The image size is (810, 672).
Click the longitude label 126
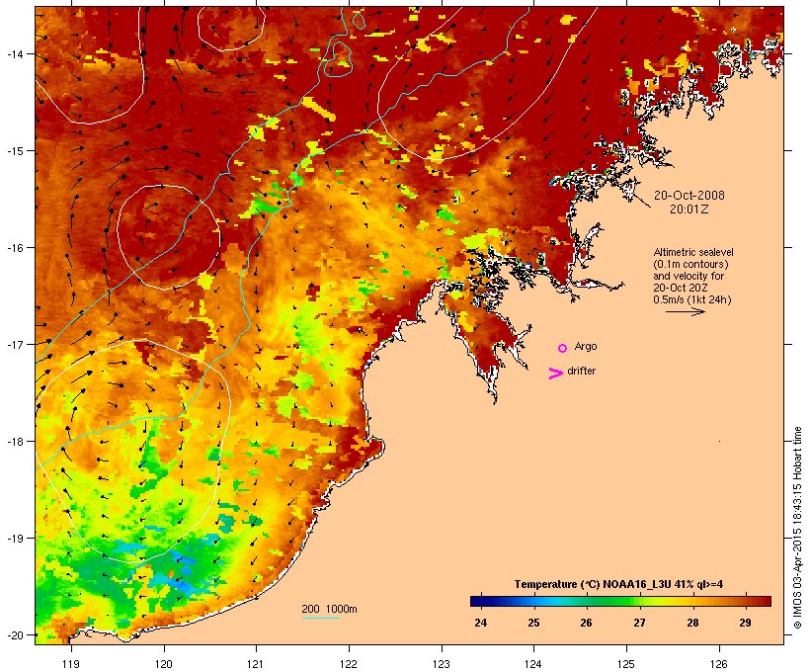pyautogui.click(x=718, y=664)
